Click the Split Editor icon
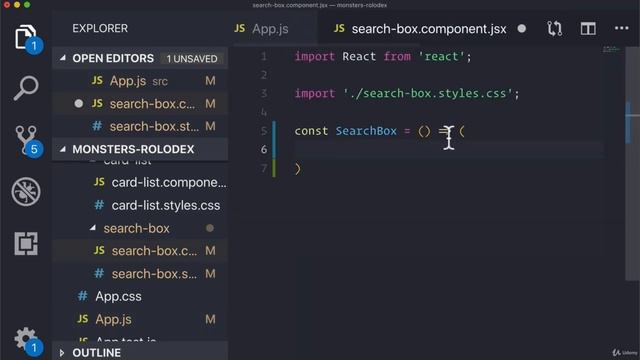 tap(588, 29)
